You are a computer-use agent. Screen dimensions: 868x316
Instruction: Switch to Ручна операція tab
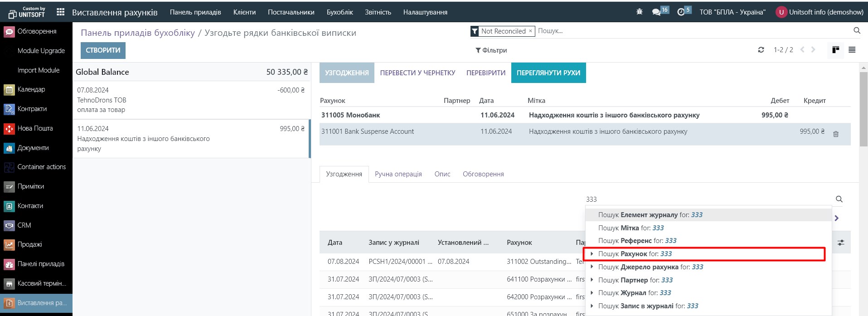coord(398,174)
